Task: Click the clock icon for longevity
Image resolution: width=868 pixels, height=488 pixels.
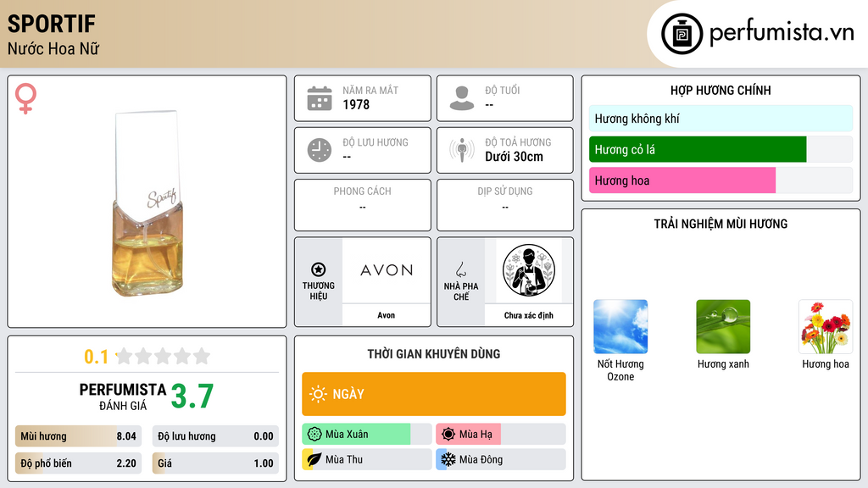Action: pos(320,150)
